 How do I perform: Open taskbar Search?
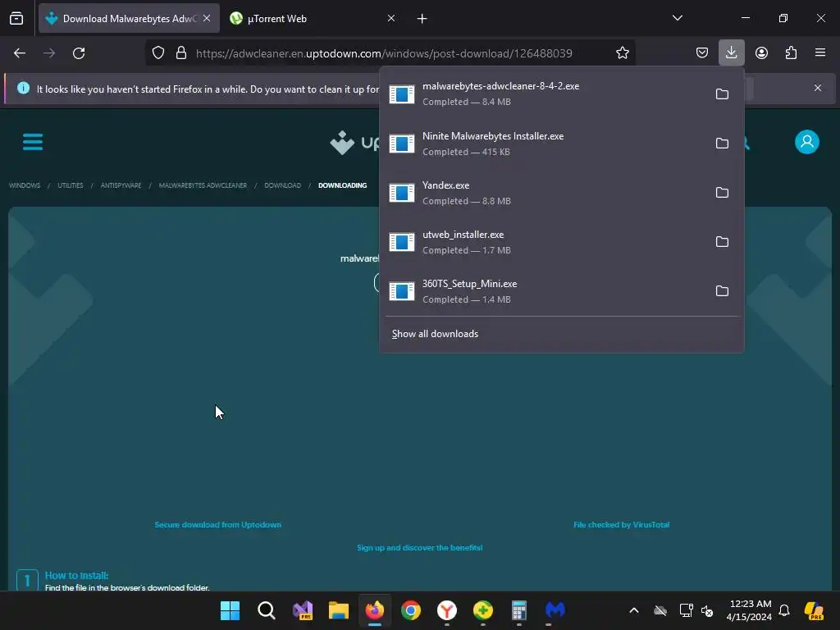267,610
